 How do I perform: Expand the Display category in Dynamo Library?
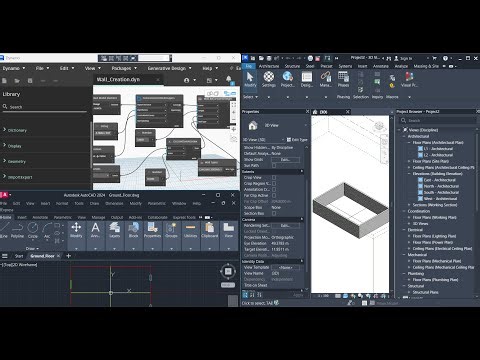[5, 145]
